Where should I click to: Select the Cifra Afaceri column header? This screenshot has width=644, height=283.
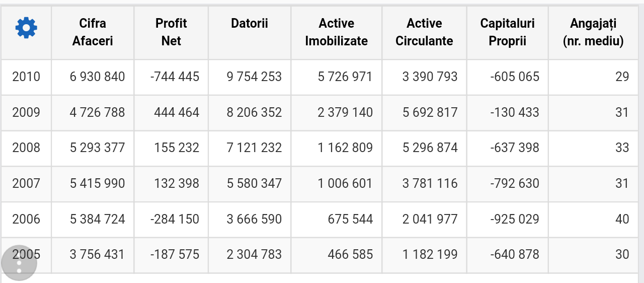coord(93,32)
